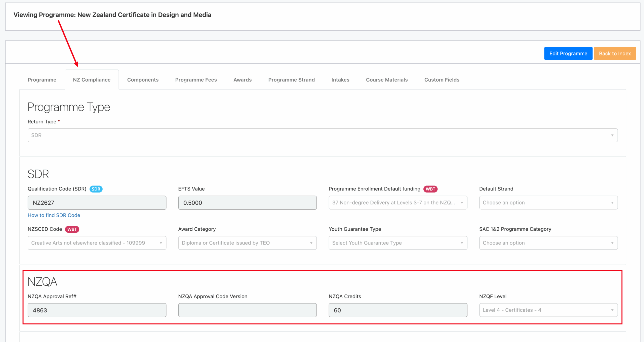
Task: Go to the Programme Fees tab
Action: tap(196, 80)
